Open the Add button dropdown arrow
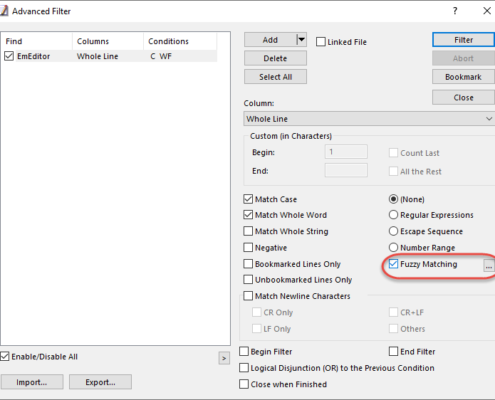Image resolution: width=495 pixels, height=400 pixels. [x=301, y=40]
